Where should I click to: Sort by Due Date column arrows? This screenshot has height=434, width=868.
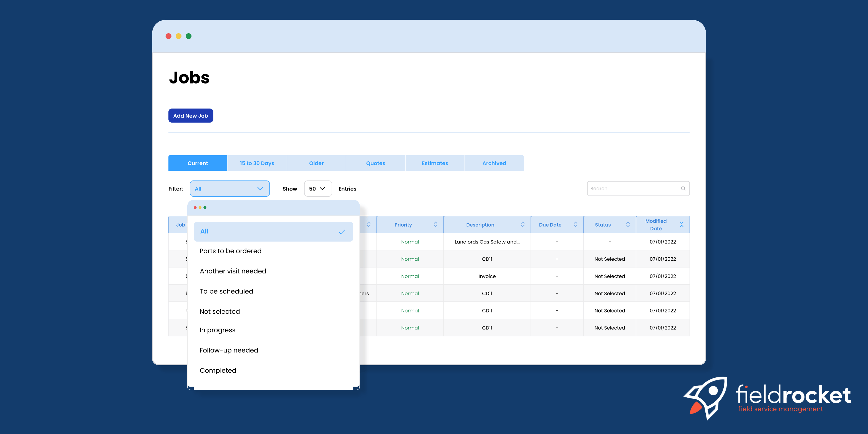coord(575,225)
